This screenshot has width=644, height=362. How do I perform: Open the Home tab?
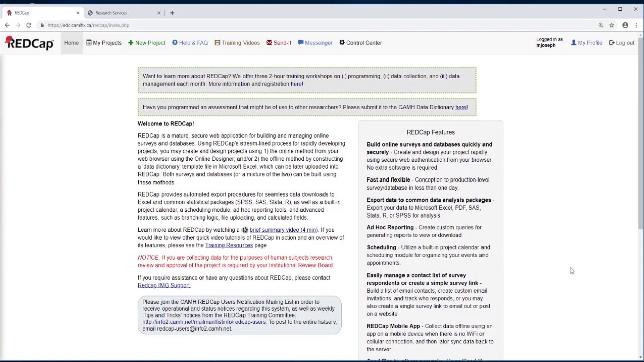pos(71,43)
